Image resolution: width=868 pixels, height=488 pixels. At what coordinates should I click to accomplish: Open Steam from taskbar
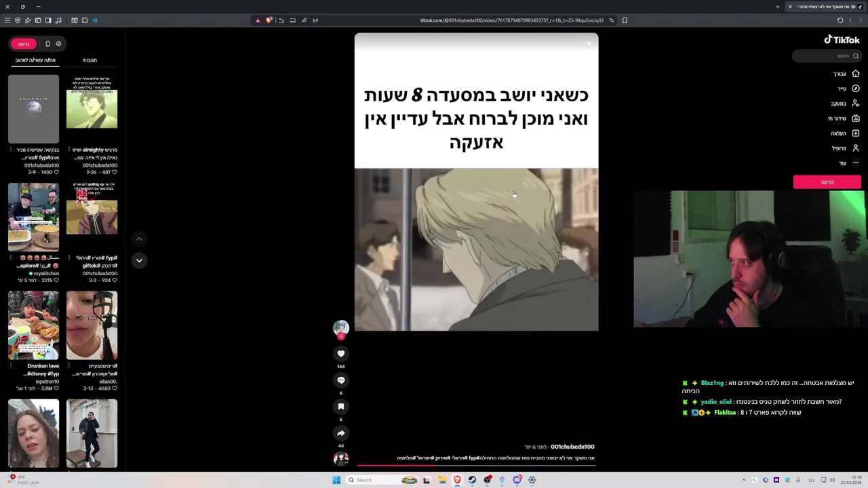[473, 480]
